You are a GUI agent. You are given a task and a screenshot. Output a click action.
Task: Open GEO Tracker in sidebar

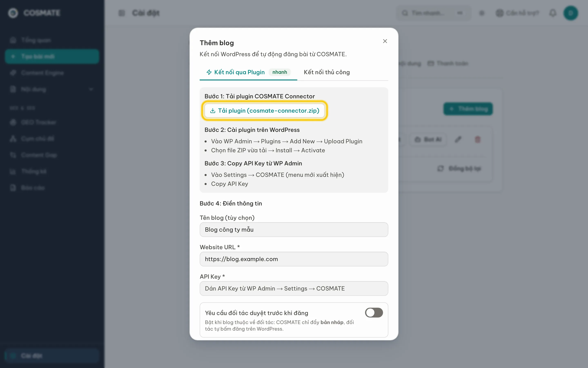coord(52,122)
